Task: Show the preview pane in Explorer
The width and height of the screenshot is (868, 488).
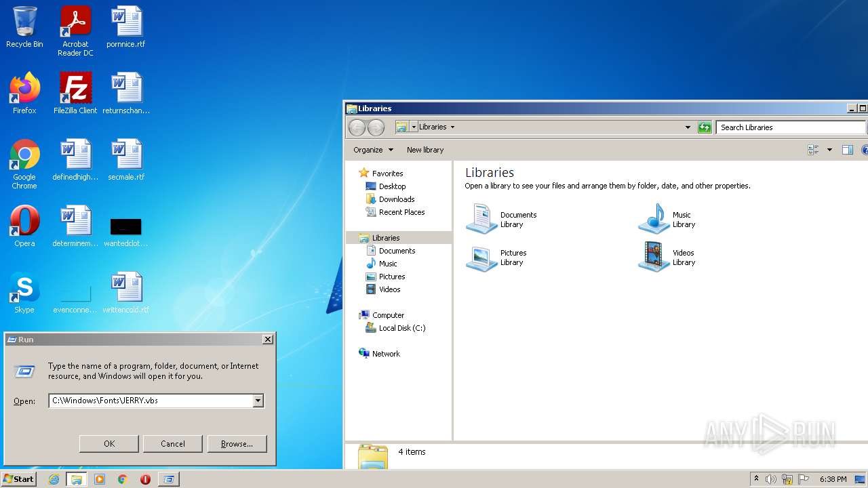Action: coord(847,150)
